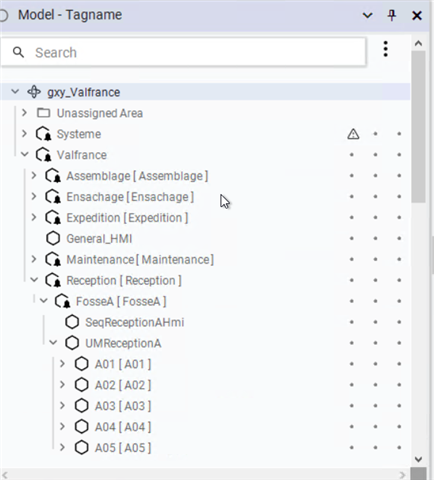Image resolution: width=434 pixels, height=480 pixels.
Task: Select the Maintenance [ Maintenance ] tree item
Action: 140,260
